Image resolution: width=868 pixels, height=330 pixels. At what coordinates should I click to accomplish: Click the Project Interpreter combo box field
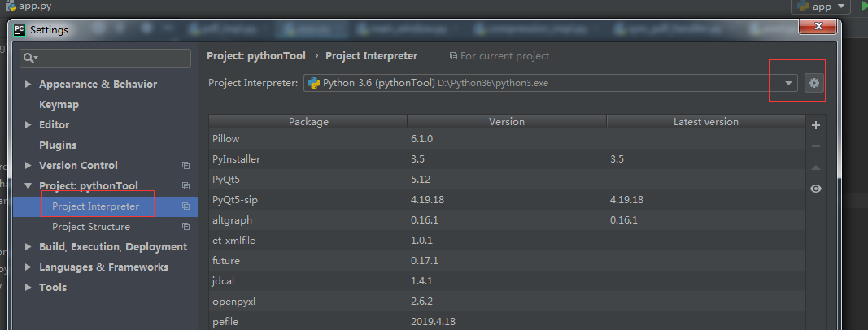click(x=550, y=84)
